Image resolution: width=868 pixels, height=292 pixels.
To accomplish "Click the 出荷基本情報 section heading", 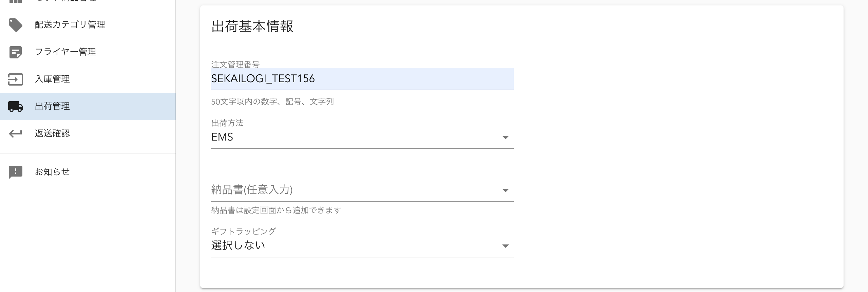I will pos(252,26).
